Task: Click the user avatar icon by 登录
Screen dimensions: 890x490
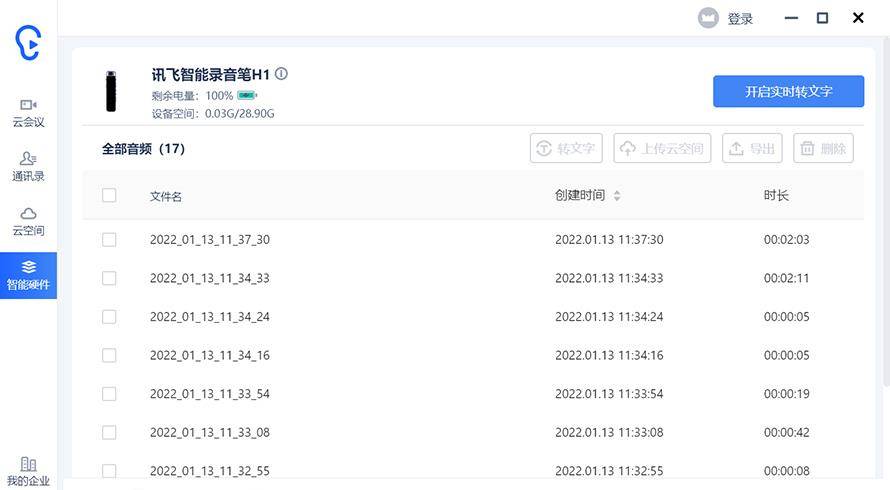Action: (708, 18)
